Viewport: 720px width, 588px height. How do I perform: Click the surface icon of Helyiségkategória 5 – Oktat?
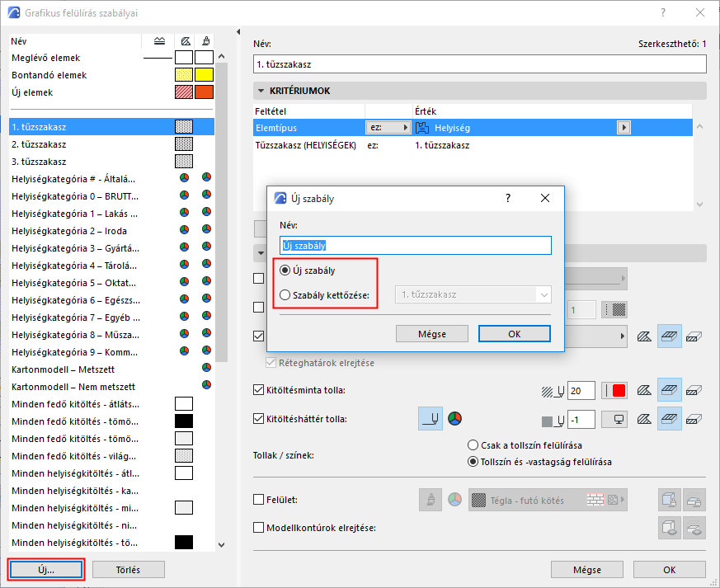pyautogui.click(x=207, y=281)
